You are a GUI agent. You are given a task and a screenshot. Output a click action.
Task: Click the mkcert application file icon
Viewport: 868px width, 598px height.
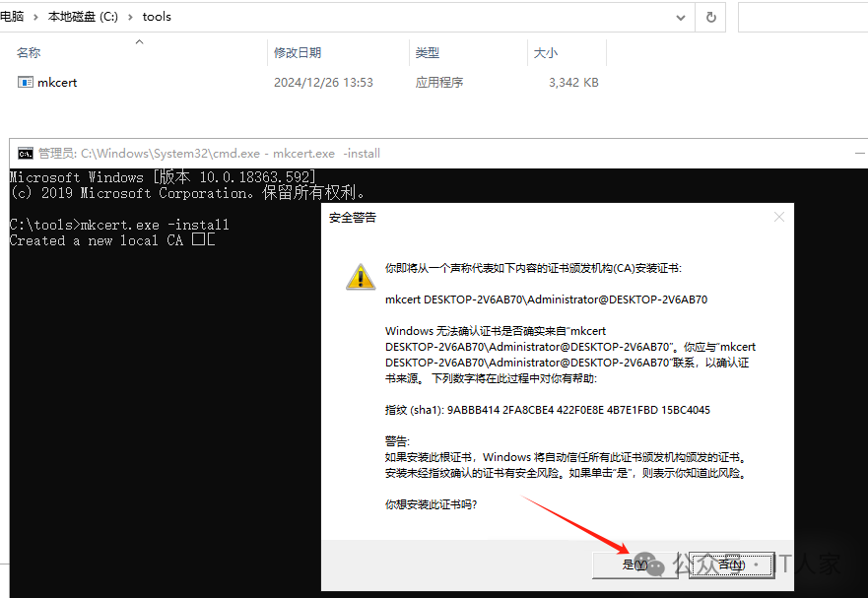(26, 82)
